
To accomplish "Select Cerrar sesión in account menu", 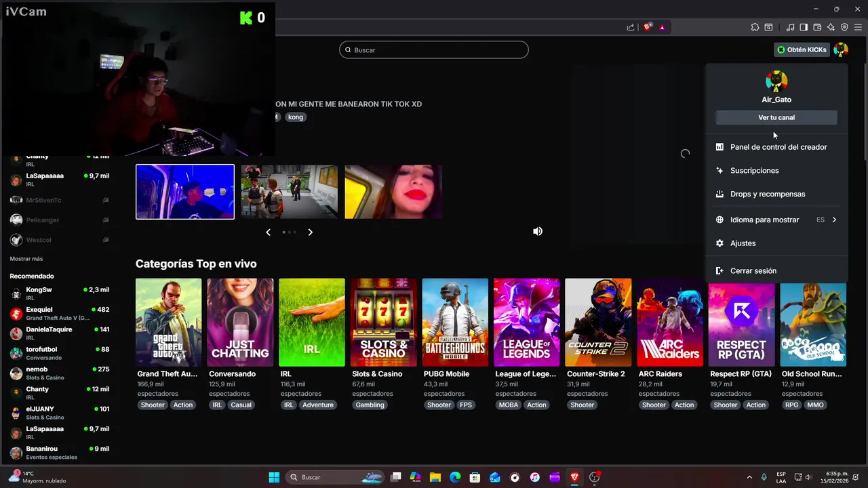I will tap(776, 271).
